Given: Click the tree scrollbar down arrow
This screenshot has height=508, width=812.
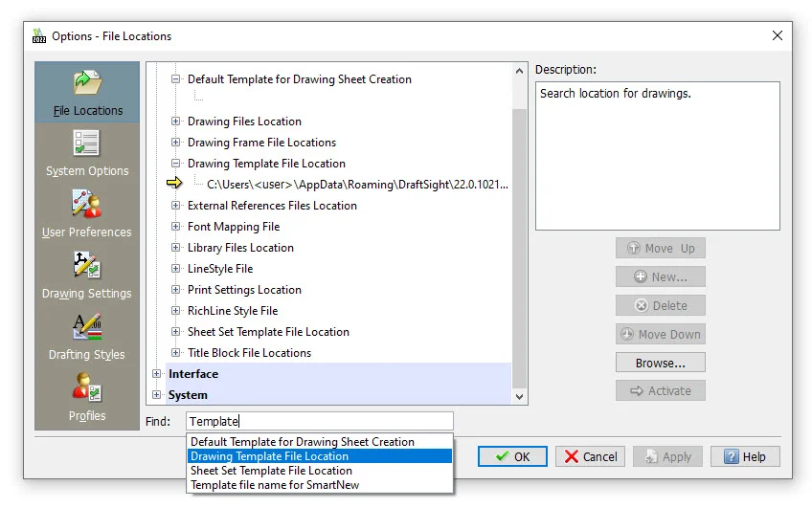Looking at the screenshot, I should click(x=520, y=396).
